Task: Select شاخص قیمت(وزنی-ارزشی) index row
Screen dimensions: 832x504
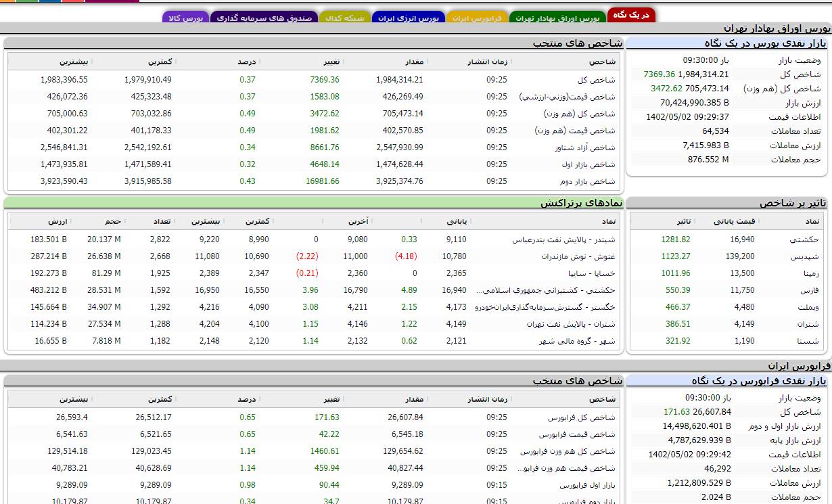Action: tap(315, 97)
